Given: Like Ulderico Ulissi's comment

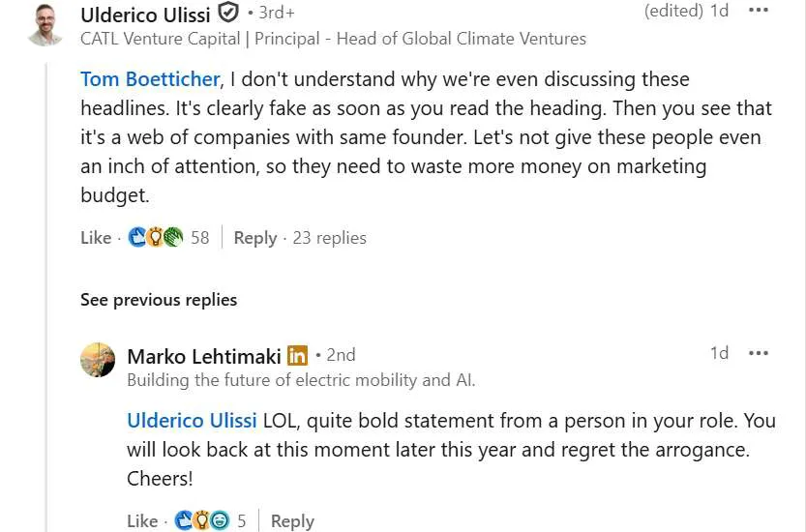Looking at the screenshot, I should point(96,238).
